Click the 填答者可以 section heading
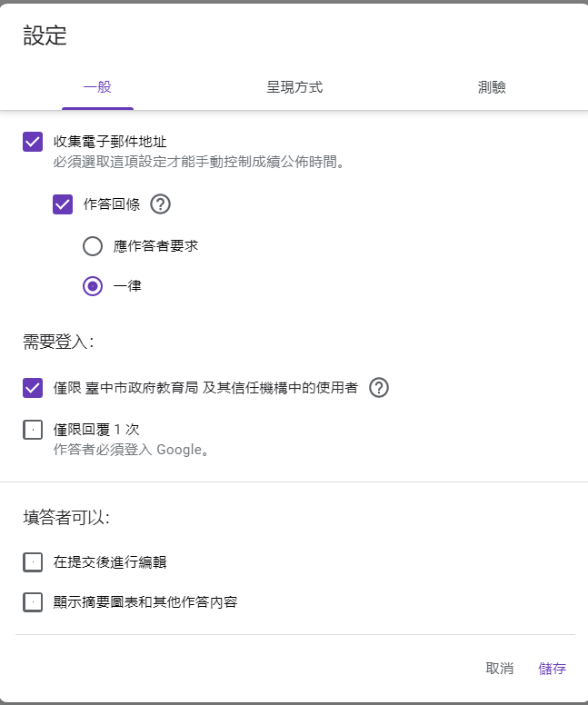This screenshot has height=705, width=588. pyautogui.click(x=66, y=518)
